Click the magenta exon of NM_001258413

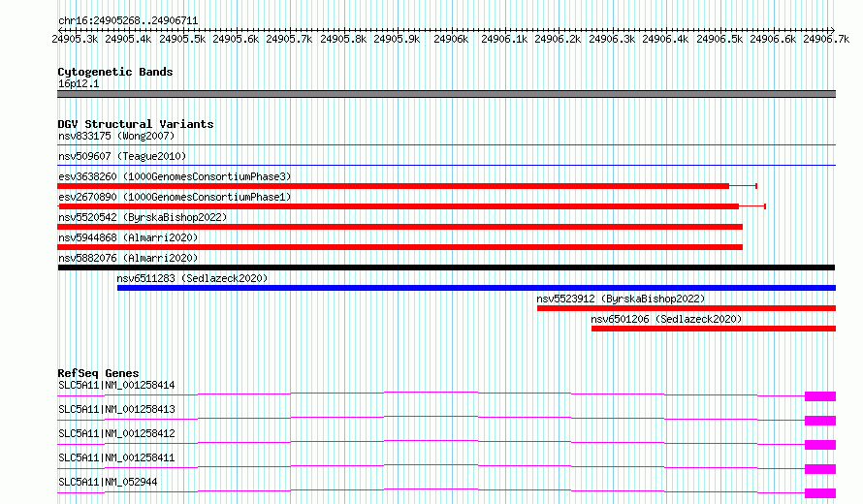(820, 421)
